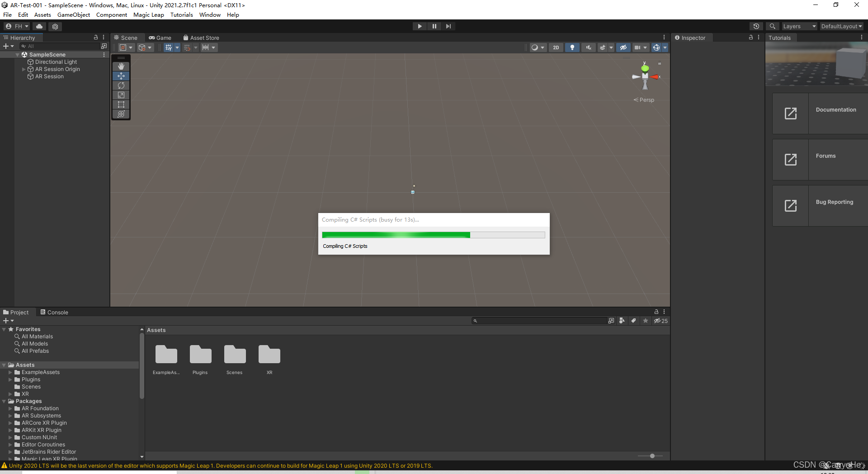Open Forums external link icon
The height and width of the screenshot is (474, 868).
point(791,160)
